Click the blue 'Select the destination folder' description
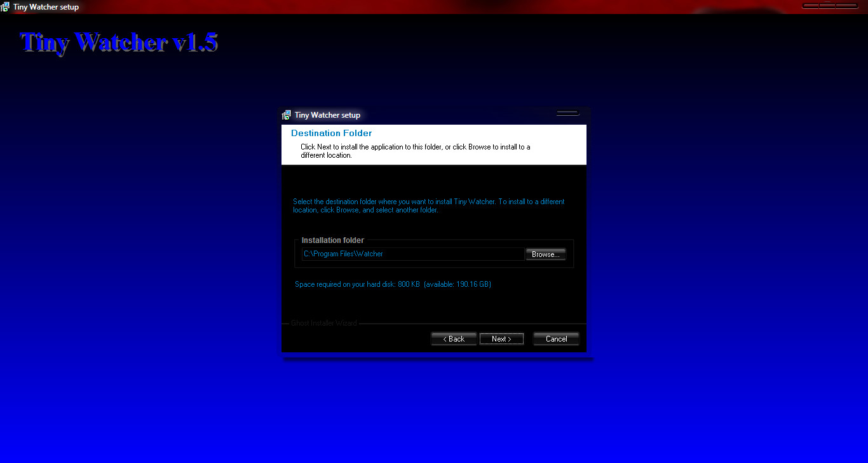 (x=428, y=205)
